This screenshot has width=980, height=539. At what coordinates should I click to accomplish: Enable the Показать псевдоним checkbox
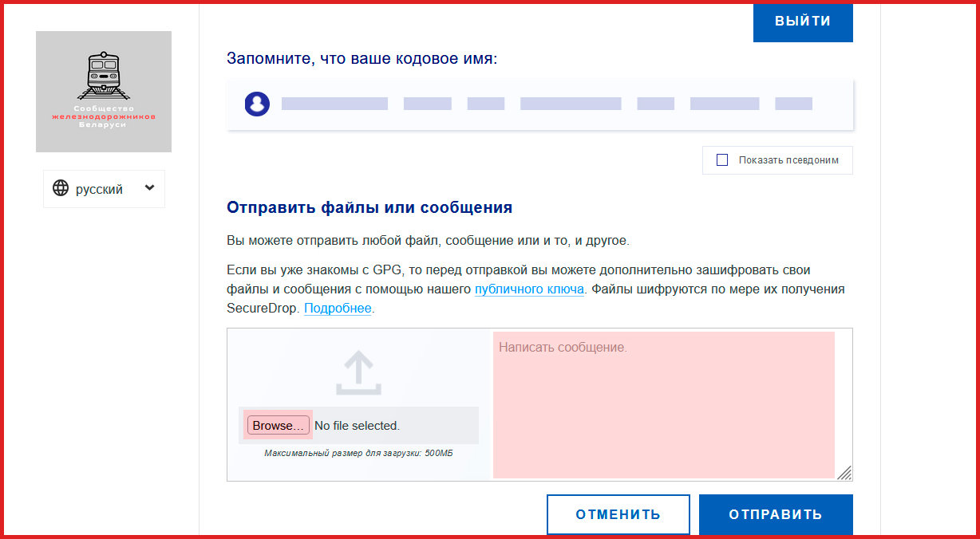[x=722, y=160]
